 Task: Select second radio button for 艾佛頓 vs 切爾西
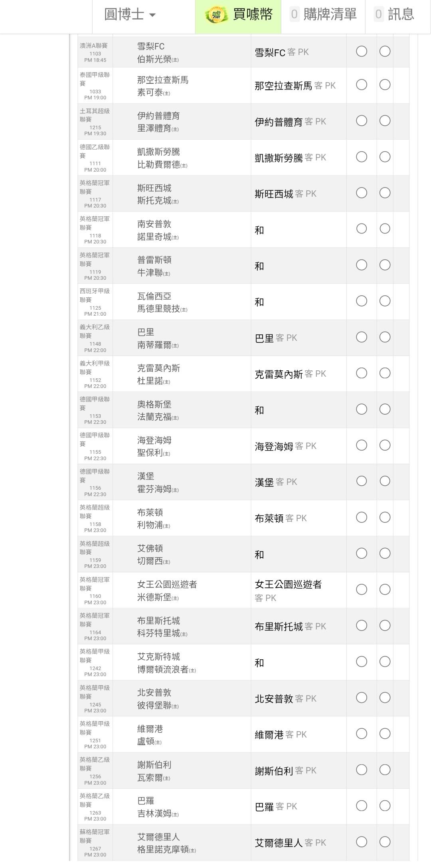385,554
